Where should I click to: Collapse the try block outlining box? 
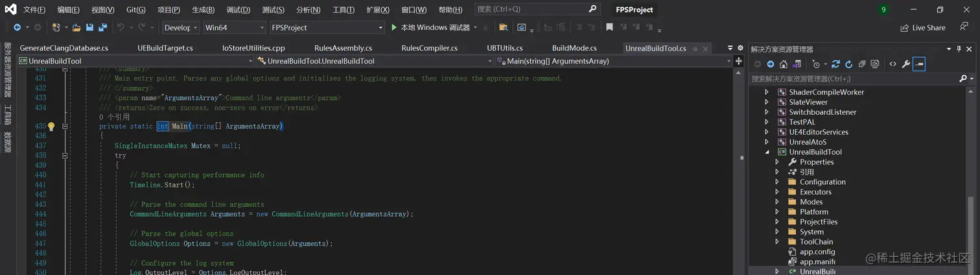point(65,156)
